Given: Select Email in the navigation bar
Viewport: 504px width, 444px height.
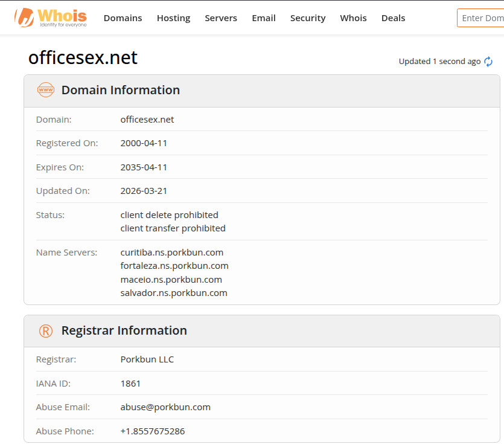Looking at the screenshot, I should [x=264, y=18].
